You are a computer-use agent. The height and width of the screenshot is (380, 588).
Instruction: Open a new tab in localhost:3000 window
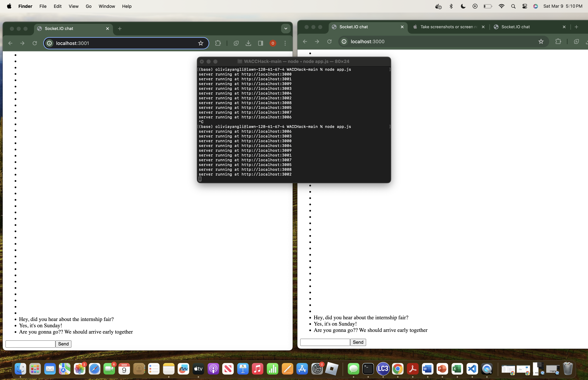[576, 27]
